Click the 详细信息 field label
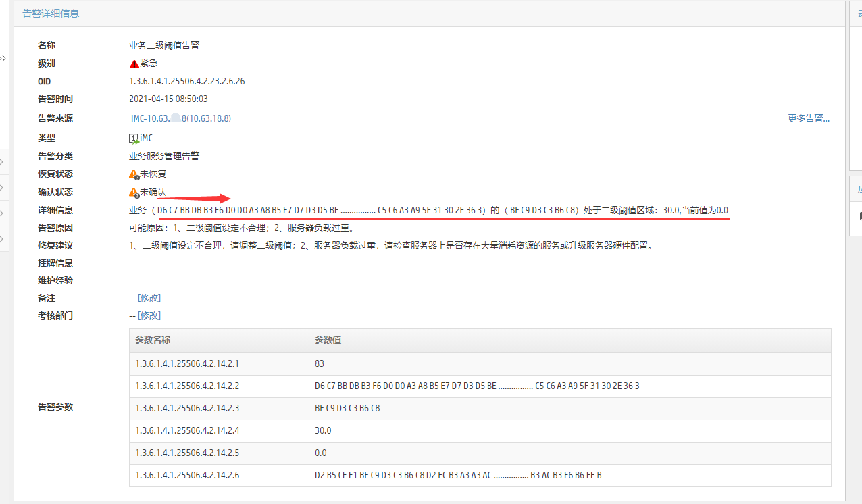 (55, 210)
